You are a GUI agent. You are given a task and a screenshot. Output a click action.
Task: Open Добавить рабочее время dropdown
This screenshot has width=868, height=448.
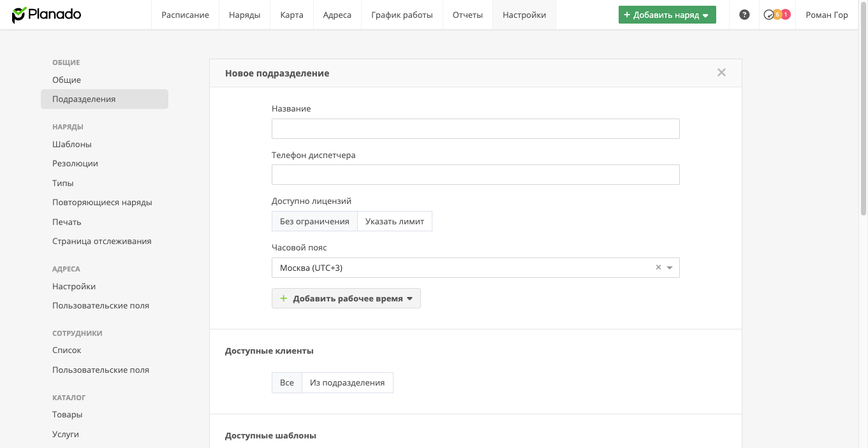pos(346,298)
